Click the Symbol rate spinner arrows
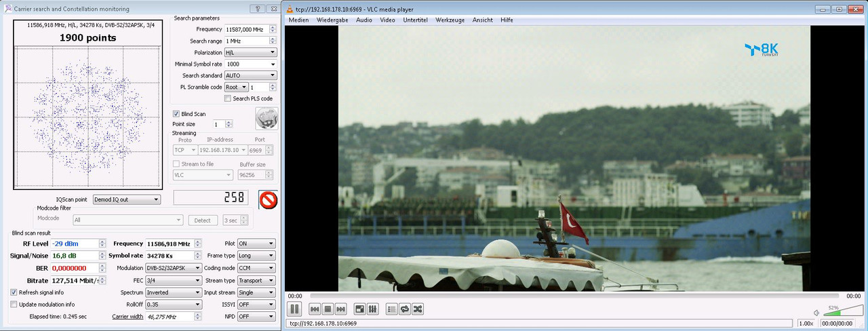868x331 pixels. coord(199,256)
